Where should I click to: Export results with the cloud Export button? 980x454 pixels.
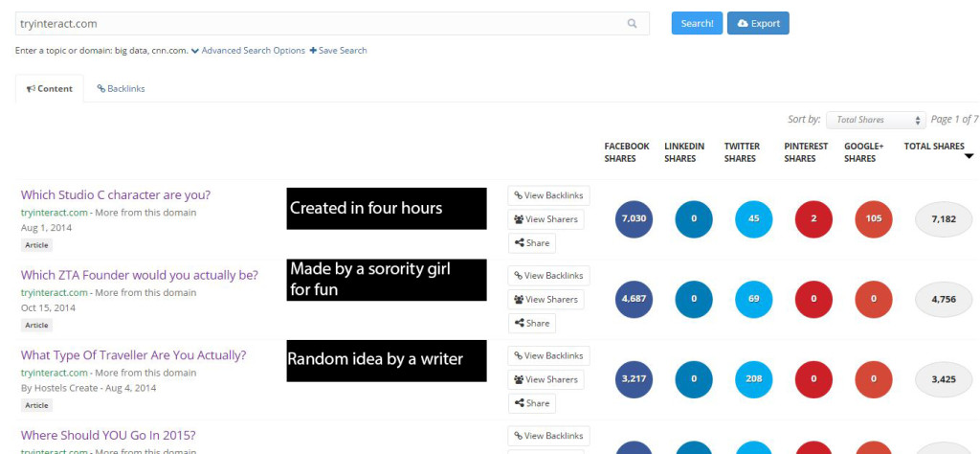(758, 23)
